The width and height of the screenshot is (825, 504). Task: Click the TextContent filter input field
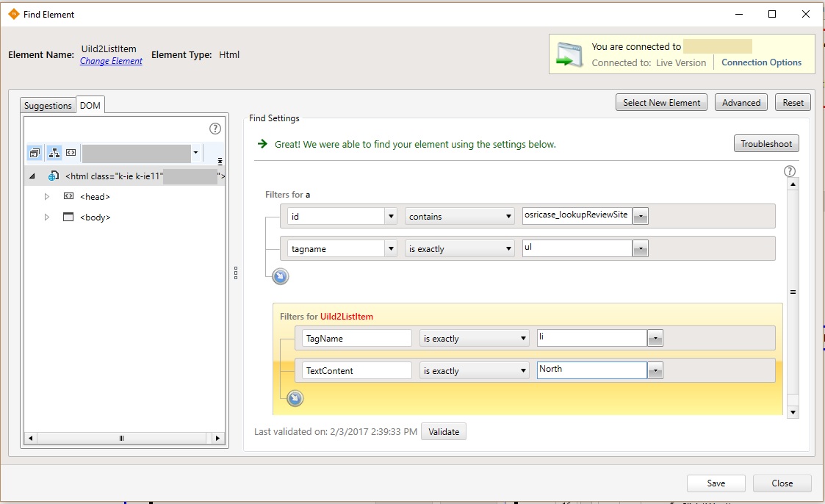pos(356,371)
